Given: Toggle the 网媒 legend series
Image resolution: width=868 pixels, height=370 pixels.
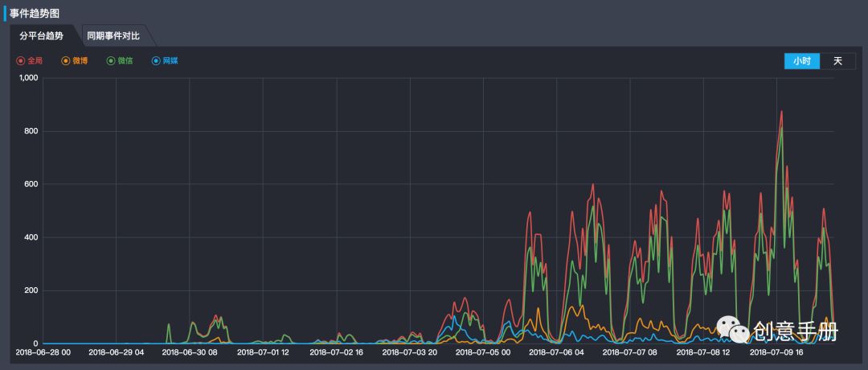Looking at the screenshot, I should click(x=165, y=61).
